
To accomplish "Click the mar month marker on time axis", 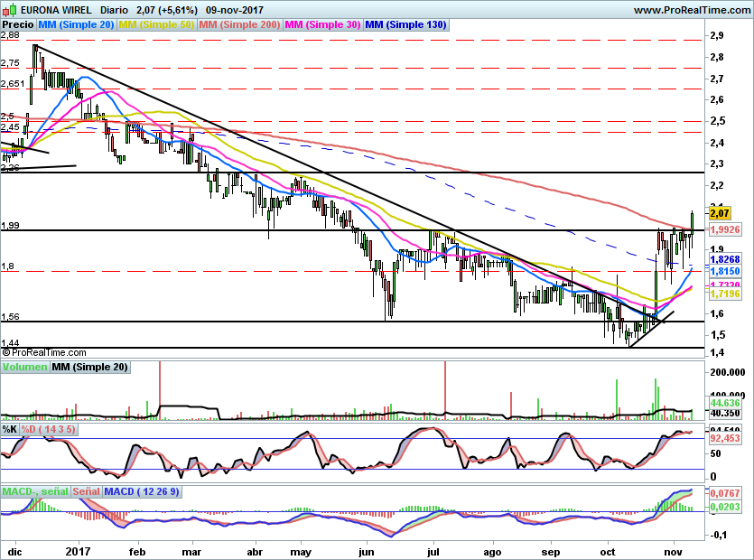I will 191,551.
